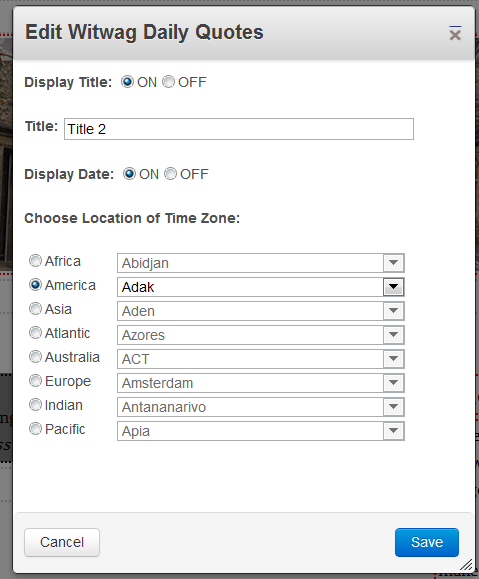Set Display Date to ON

click(x=129, y=174)
